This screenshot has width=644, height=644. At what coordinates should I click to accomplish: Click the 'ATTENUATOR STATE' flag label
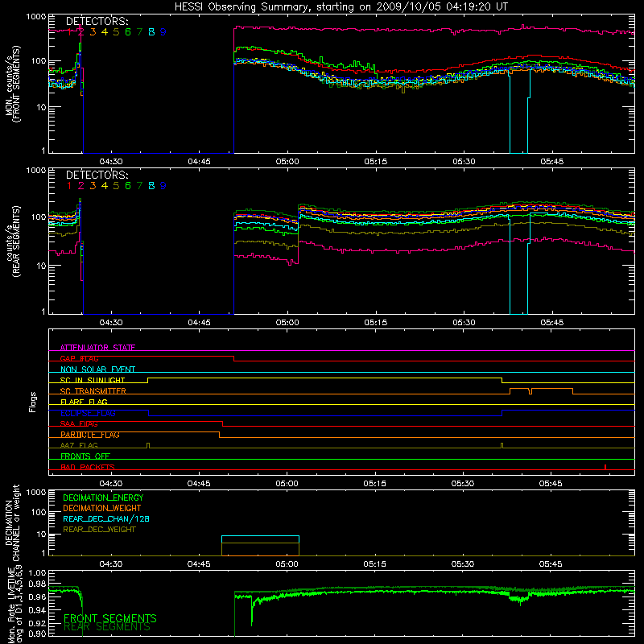97,348
